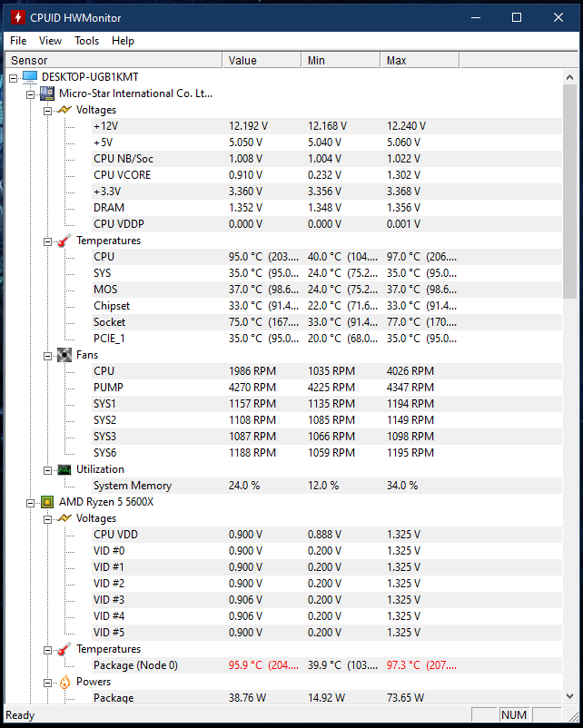Select the SYS temperature row
This screenshot has width=583, height=728.
(x=327, y=273)
